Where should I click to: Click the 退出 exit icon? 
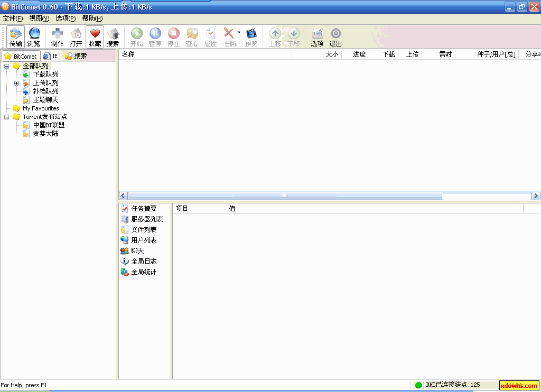pos(335,37)
